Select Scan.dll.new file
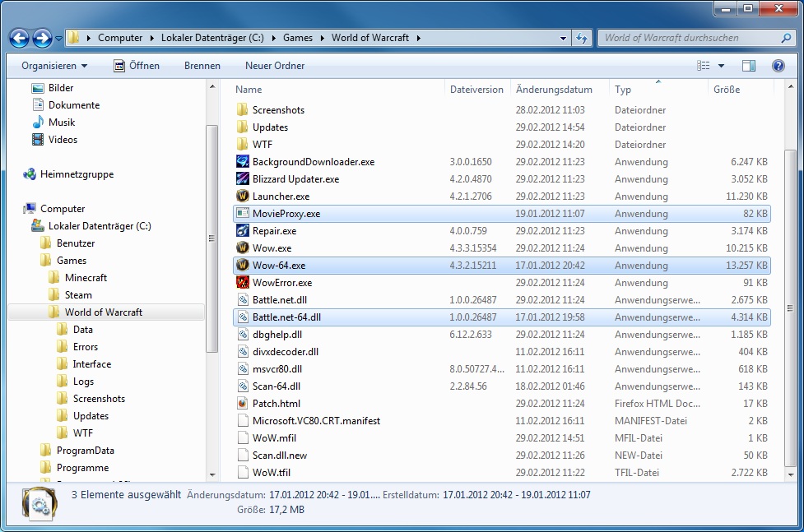804x532 pixels. pos(272,456)
